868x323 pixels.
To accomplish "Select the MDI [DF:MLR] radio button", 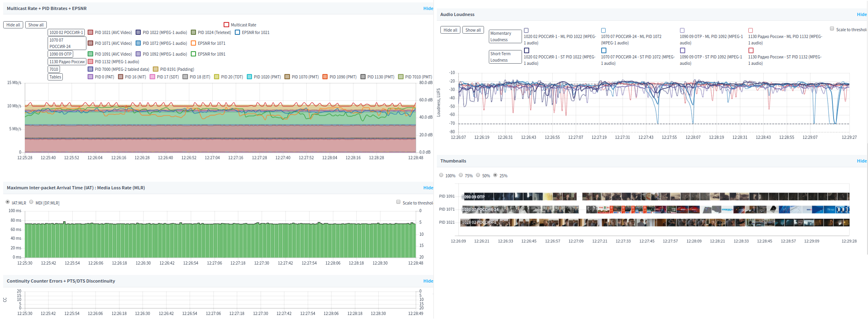I will tap(31, 202).
